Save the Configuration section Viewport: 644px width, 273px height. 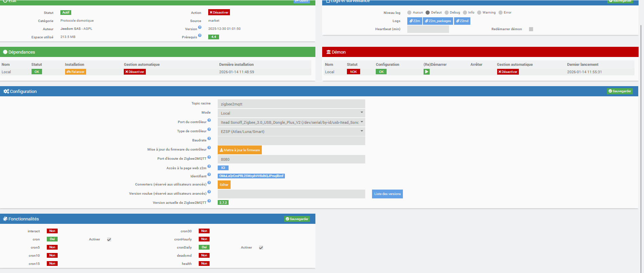(620, 91)
